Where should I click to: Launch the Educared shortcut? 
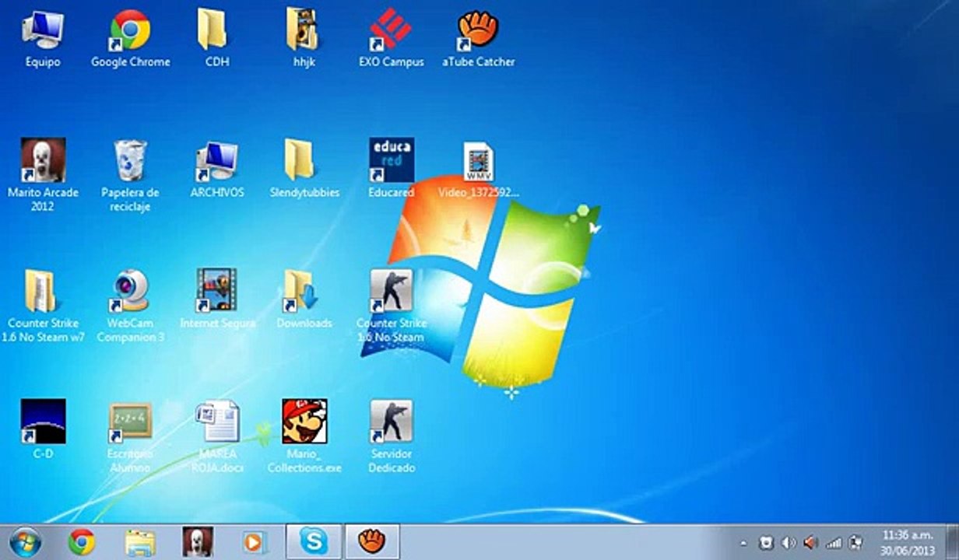coord(392,170)
